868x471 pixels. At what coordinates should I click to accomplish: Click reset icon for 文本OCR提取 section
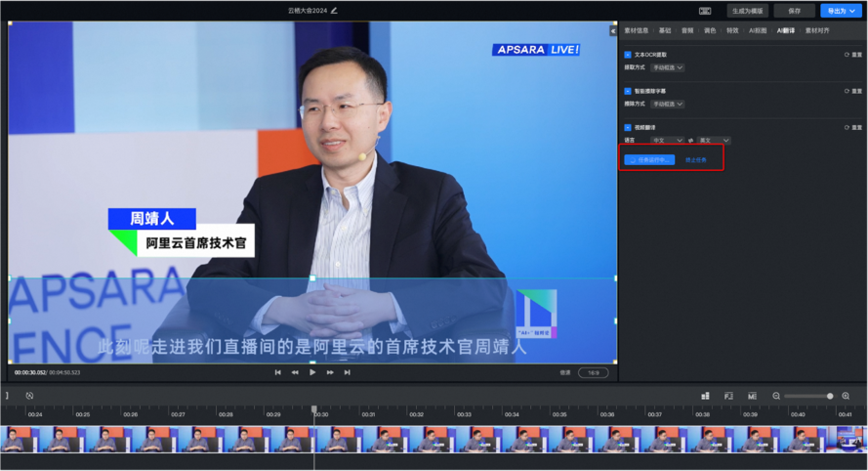(x=847, y=55)
